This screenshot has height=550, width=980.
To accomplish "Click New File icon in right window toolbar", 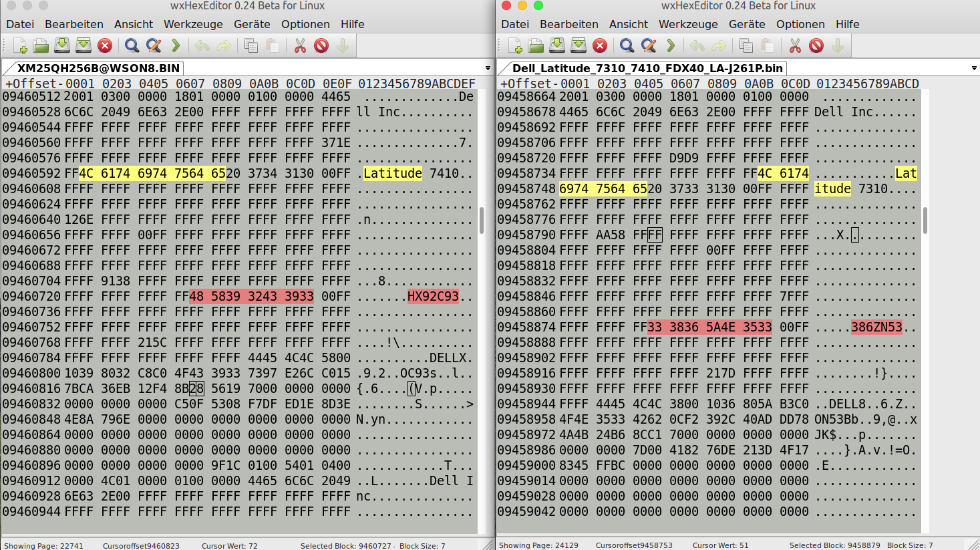I will [x=514, y=45].
